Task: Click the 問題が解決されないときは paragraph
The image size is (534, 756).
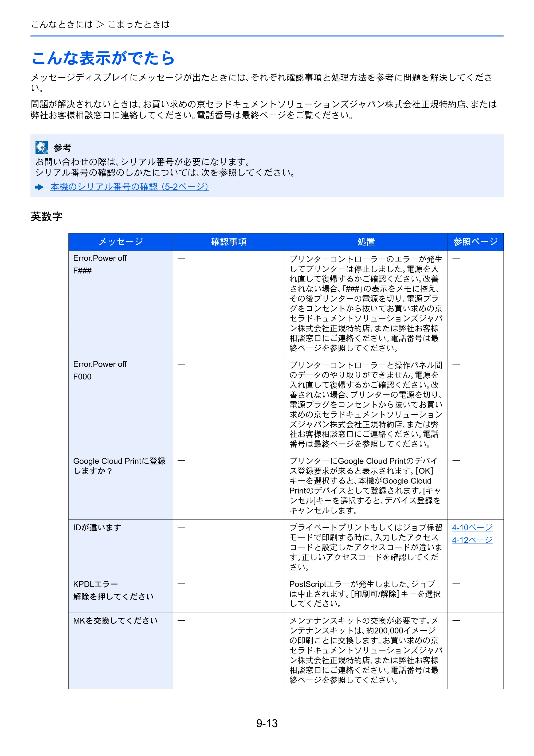Action: (264, 110)
